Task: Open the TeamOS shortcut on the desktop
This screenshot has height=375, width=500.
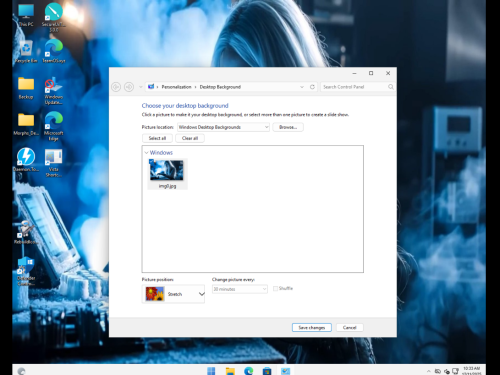Action: [x=54, y=52]
